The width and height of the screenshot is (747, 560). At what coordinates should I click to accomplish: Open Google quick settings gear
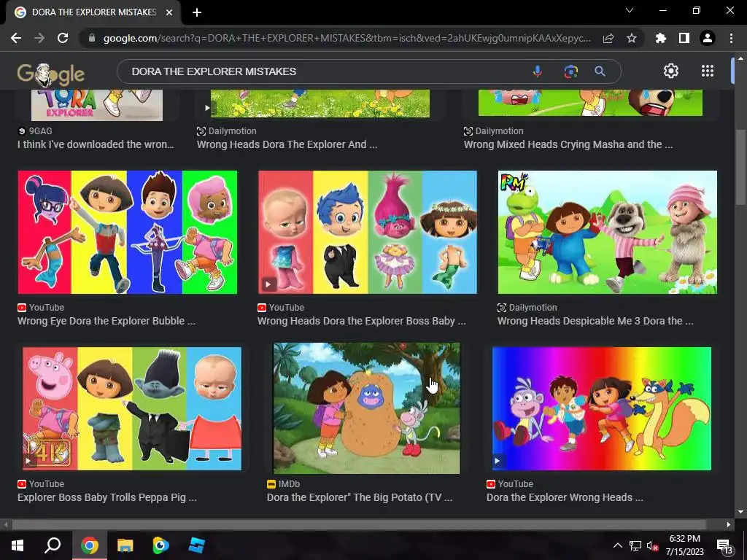671,71
